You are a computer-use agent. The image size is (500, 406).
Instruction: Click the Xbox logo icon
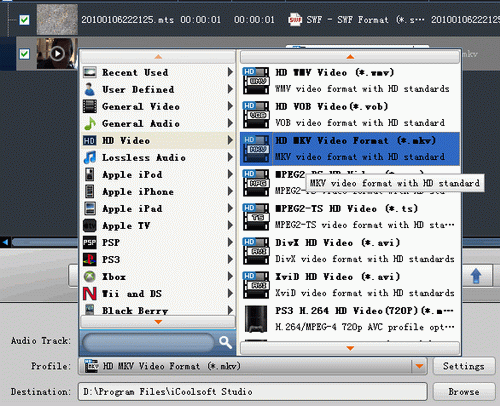point(90,276)
